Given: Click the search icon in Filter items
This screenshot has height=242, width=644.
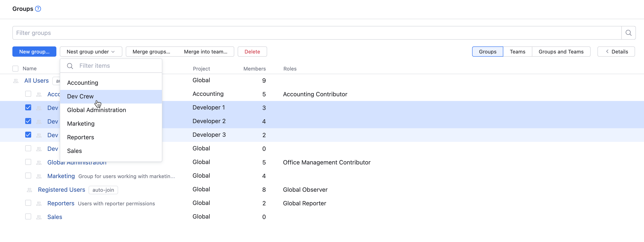Looking at the screenshot, I should pyautogui.click(x=70, y=66).
